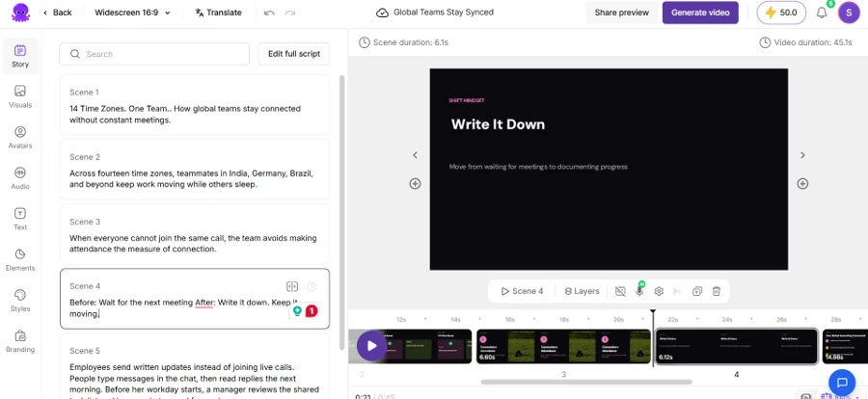Viewport: 868px width, 399px height.
Task: Open the Layers panel
Action: (582, 291)
